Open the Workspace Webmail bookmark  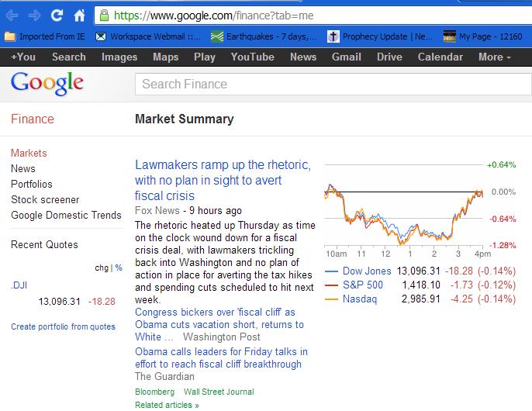tap(148, 36)
